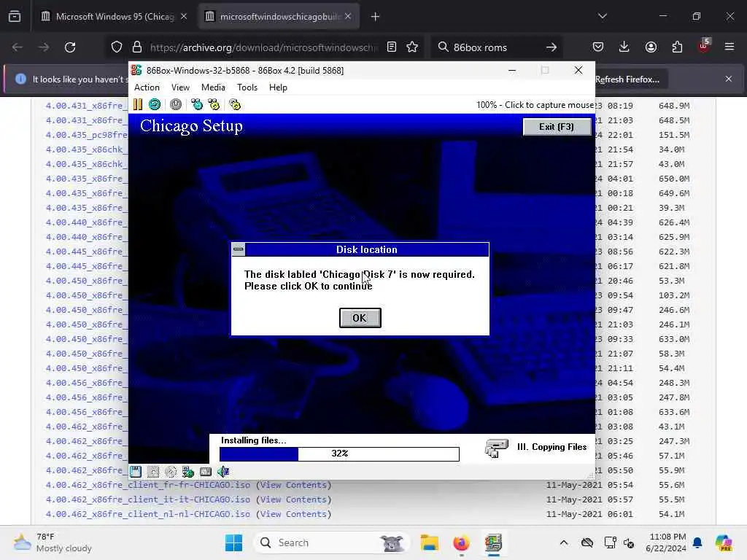Image resolution: width=747 pixels, height=560 pixels.
Task: Click OK in the Disk location dialog
Action: tap(360, 318)
